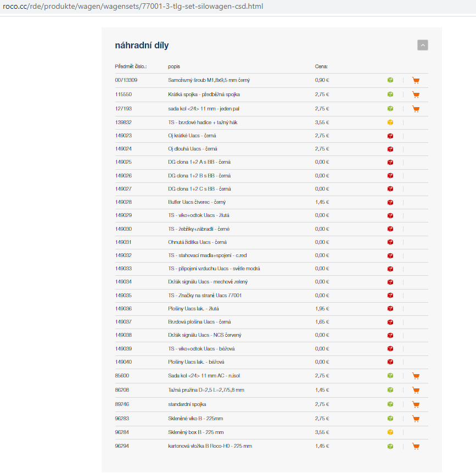476x473 pixels.
Task: Add sada kol 127193 to shopping cart
Action: tap(416, 109)
